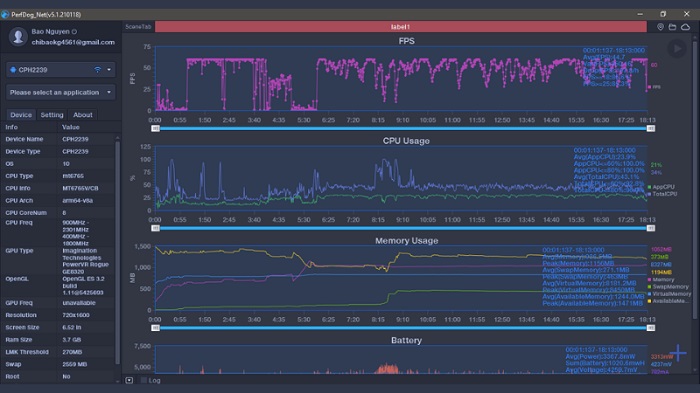Click the small status icon beside Bao Nguyen
The height and width of the screenshot is (393, 700).
click(x=74, y=32)
